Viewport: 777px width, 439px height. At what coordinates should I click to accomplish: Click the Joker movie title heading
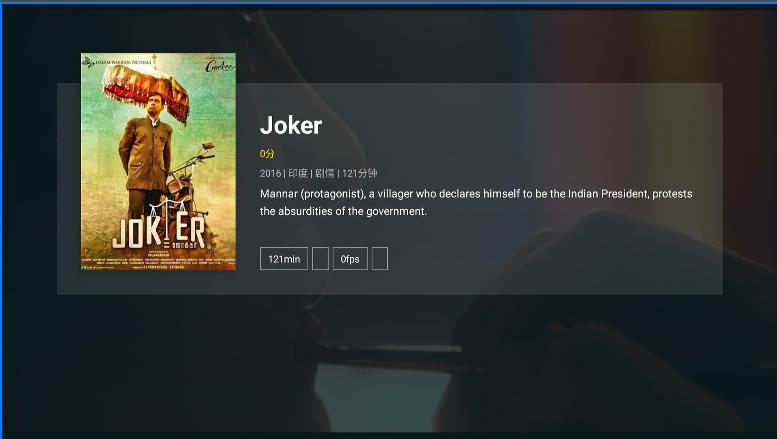[291, 125]
